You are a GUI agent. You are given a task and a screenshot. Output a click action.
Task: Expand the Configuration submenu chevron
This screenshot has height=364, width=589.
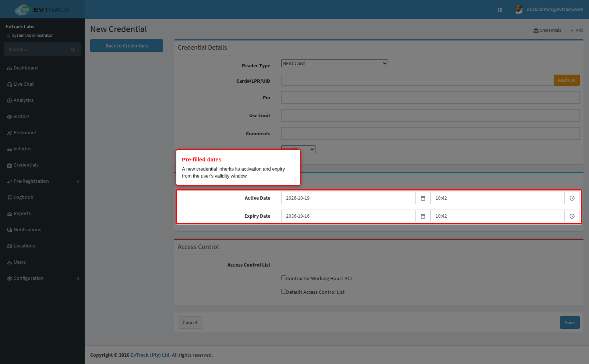pyautogui.click(x=78, y=278)
